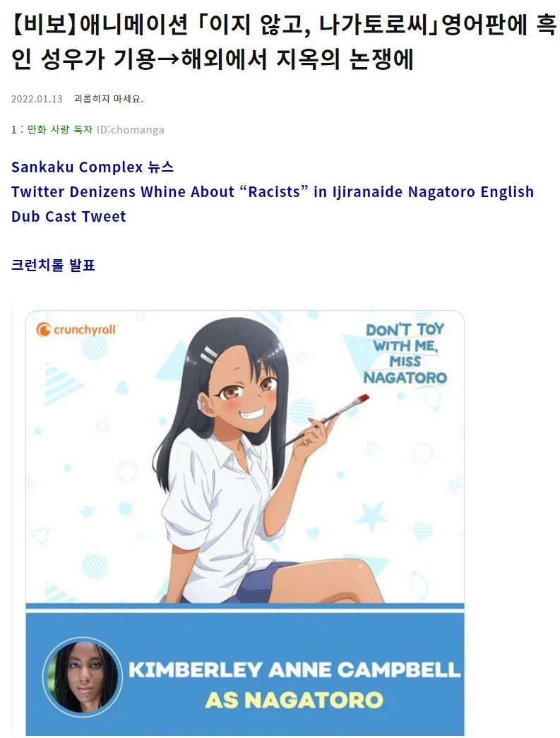Open the article headline about Nagatoro
Screen dimensions: 560x738
tap(284, 43)
